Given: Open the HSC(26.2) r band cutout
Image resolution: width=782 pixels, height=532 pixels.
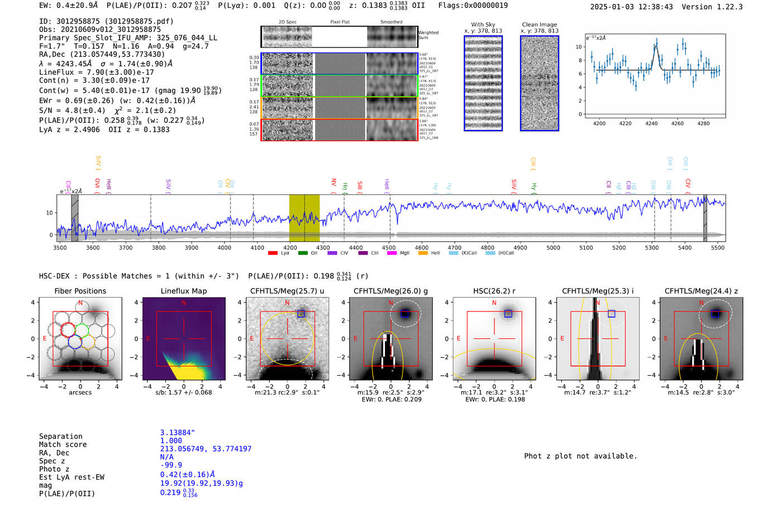Looking at the screenshot, I should [494, 338].
